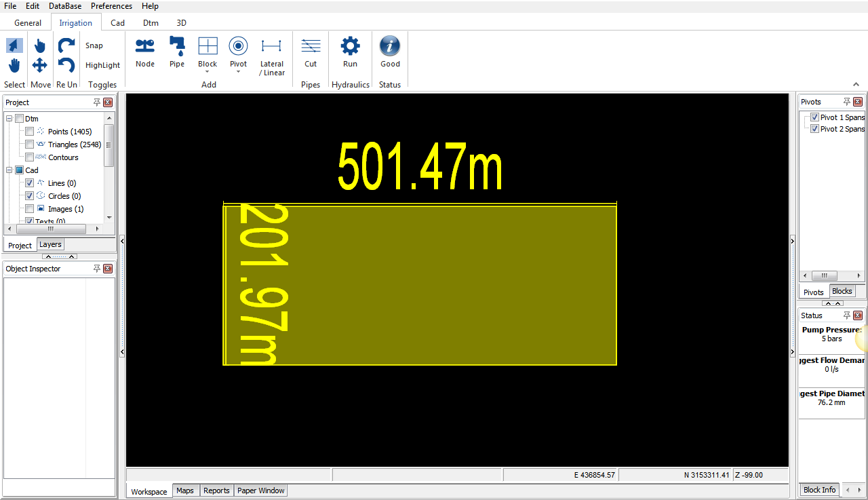Run the hydraulics calculation
Viewport: 868px width, 500px height.
(x=350, y=46)
